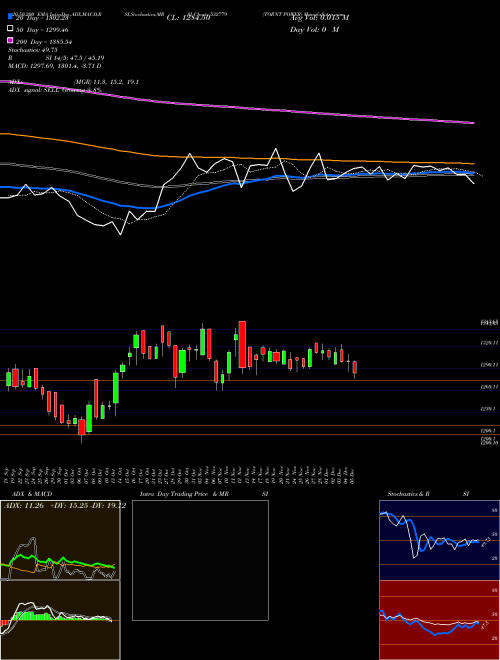Click the 'SI 14/5: 47.5 / 45.19' value
500x660 pixels.
pos(75,58)
